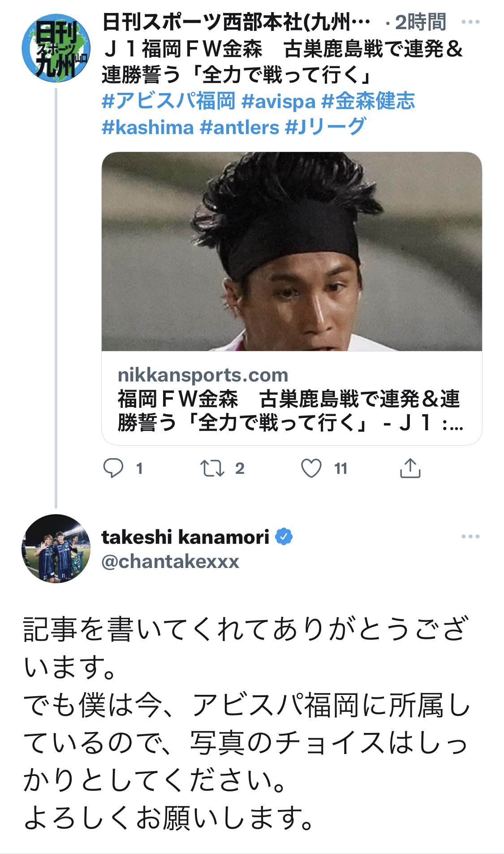Open the #antlers hashtag
The width and height of the screenshot is (504, 854).
point(239,127)
